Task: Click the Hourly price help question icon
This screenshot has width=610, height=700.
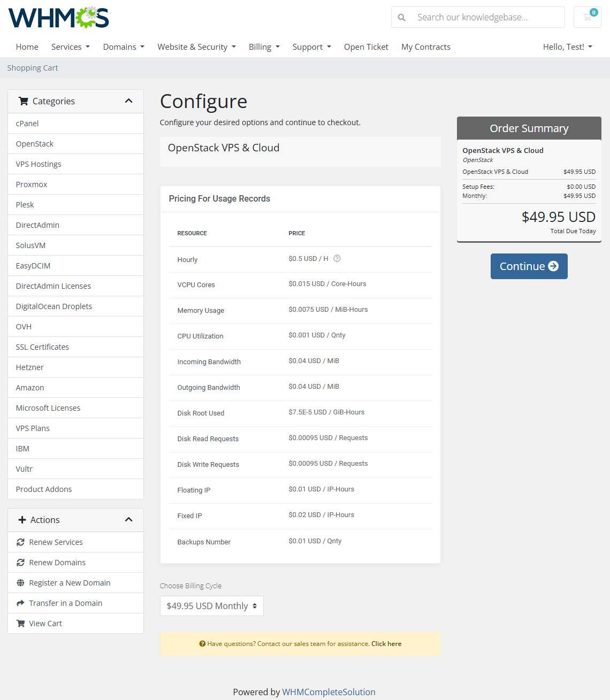Action: tap(337, 258)
